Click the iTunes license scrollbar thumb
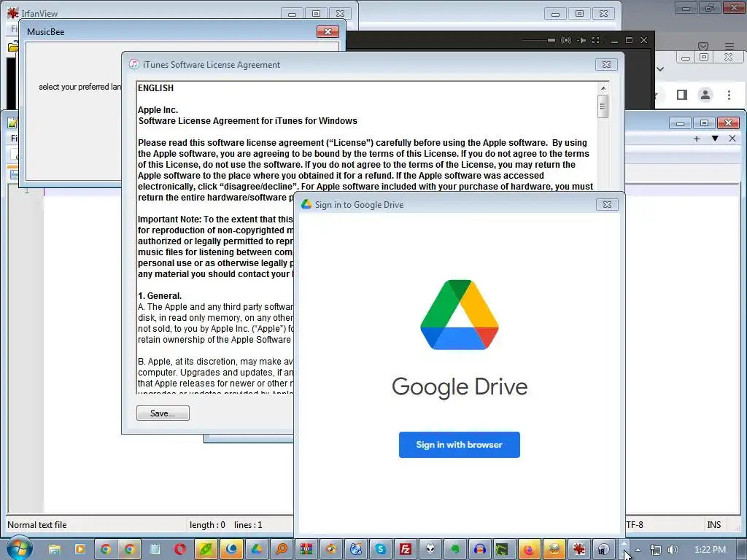747x560 pixels. (x=603, y=106)
